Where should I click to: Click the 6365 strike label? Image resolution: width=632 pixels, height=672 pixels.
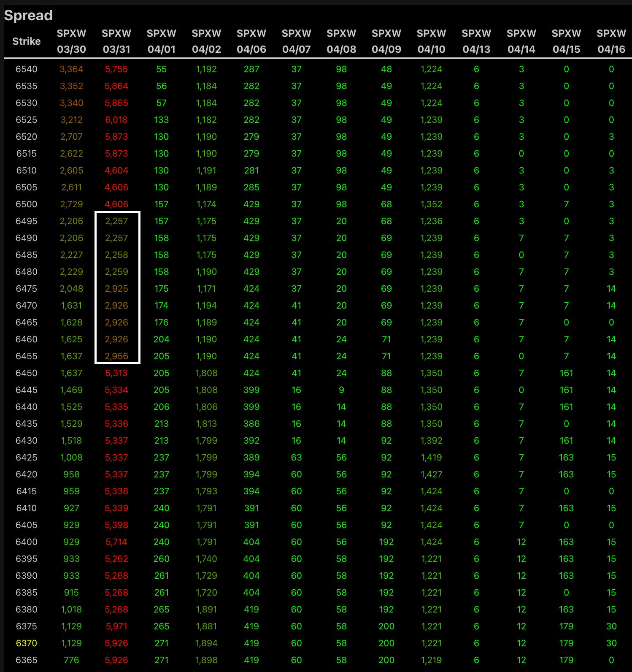(27, 660)
